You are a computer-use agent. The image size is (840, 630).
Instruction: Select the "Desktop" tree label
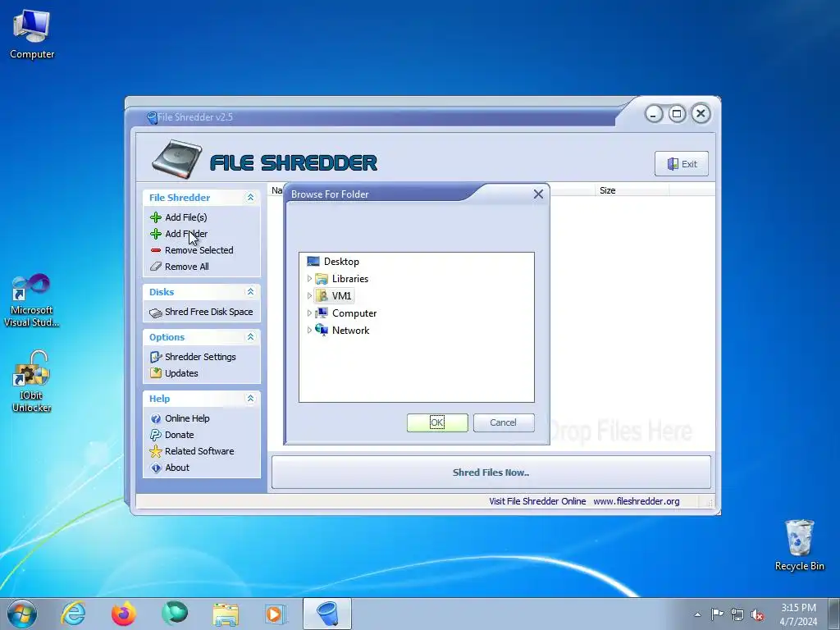coord(341,262)
